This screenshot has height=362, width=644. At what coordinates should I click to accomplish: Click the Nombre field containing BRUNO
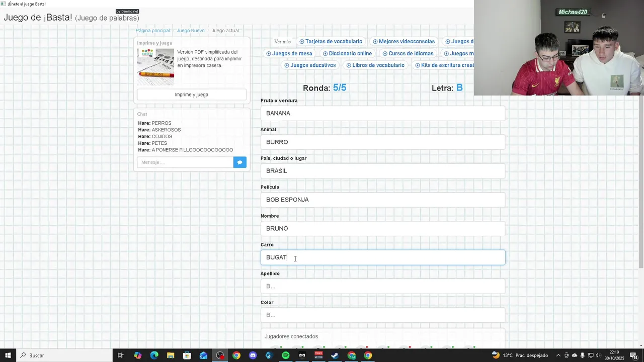pyautogui.click(x=383, y=229)
